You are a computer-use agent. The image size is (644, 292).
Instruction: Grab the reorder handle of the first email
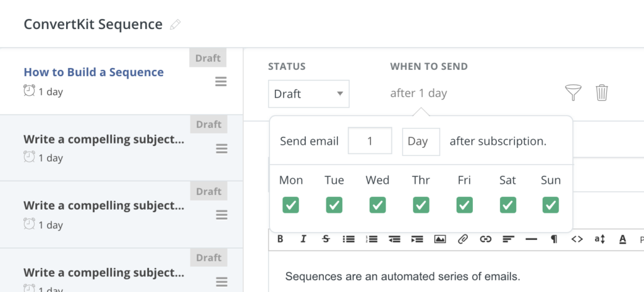[x=221, y=82]
